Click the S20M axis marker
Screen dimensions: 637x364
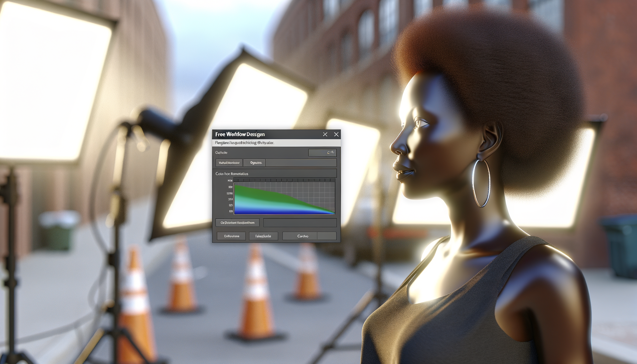(x=230, y=193)
